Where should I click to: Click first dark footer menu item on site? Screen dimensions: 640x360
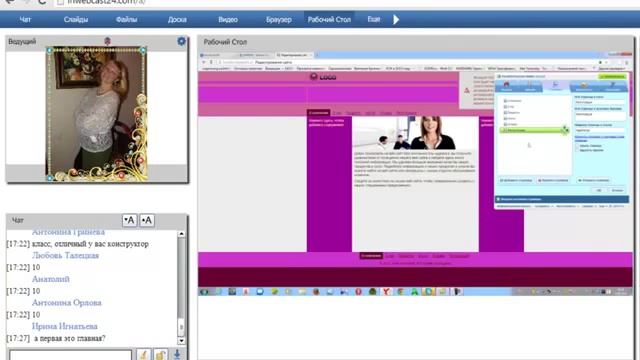[371, 256]
